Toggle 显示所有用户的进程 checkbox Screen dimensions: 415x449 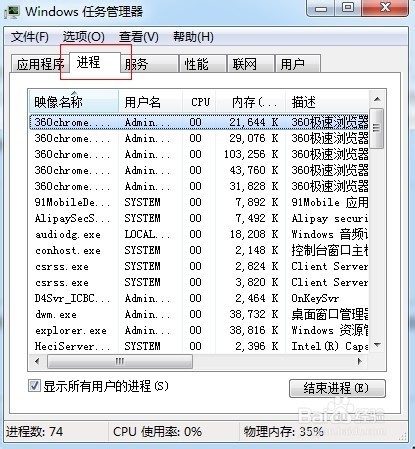click(34, 386)
